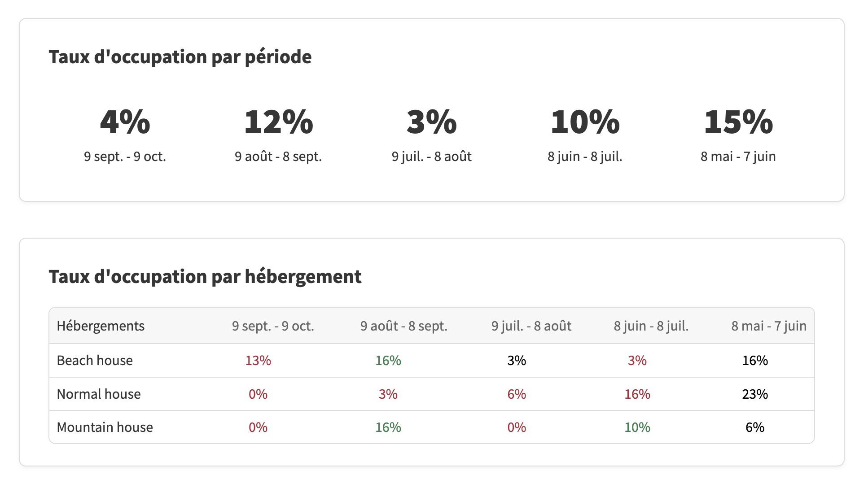This screenshot has height=479, width=868.
Task: Click the 'Taux d'occupation par période' heading
Action: click(180, 57)
